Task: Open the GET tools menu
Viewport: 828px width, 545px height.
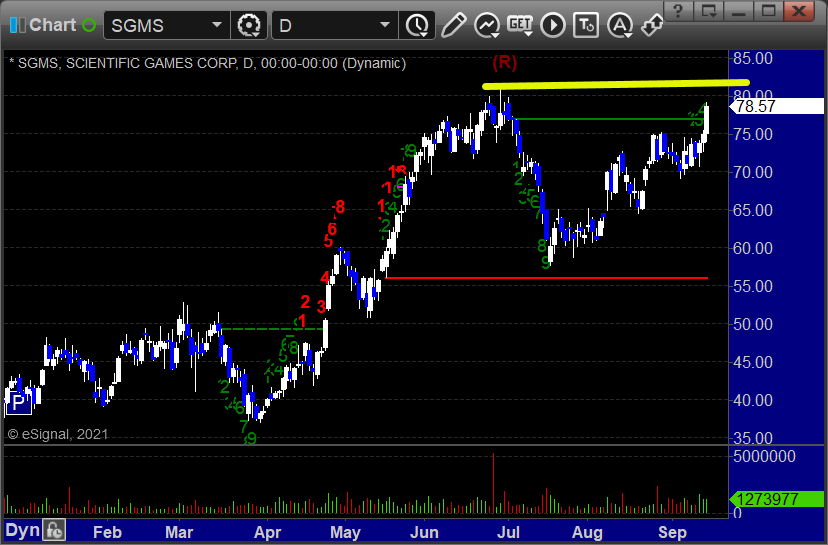Action: [520, 25]
